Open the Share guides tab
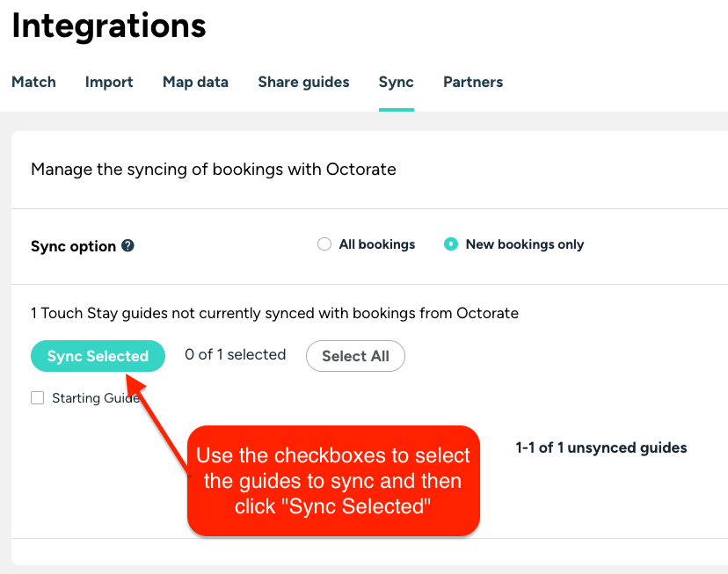This screenshot has width=728, height=574. click(303, 82)
